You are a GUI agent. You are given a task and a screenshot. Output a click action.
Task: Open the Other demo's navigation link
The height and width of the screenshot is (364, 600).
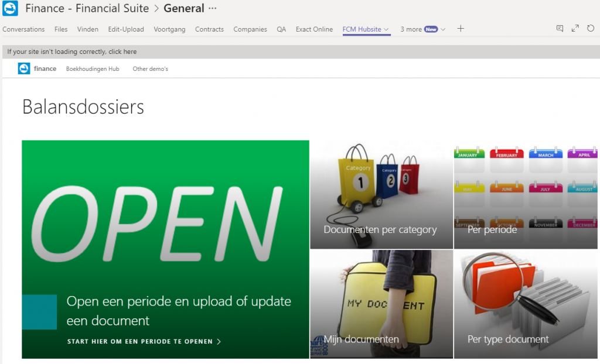pos(151,69)
